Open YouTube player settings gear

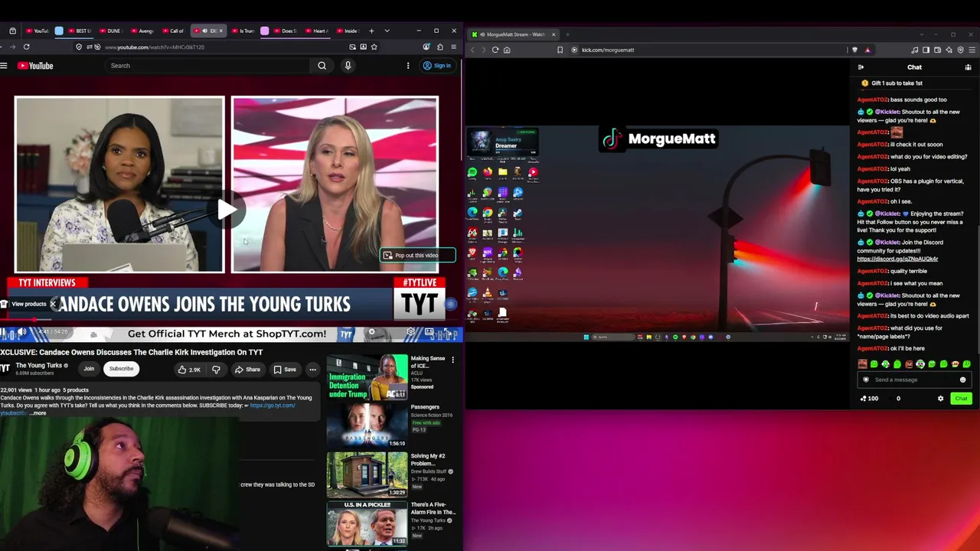(411, 333)
